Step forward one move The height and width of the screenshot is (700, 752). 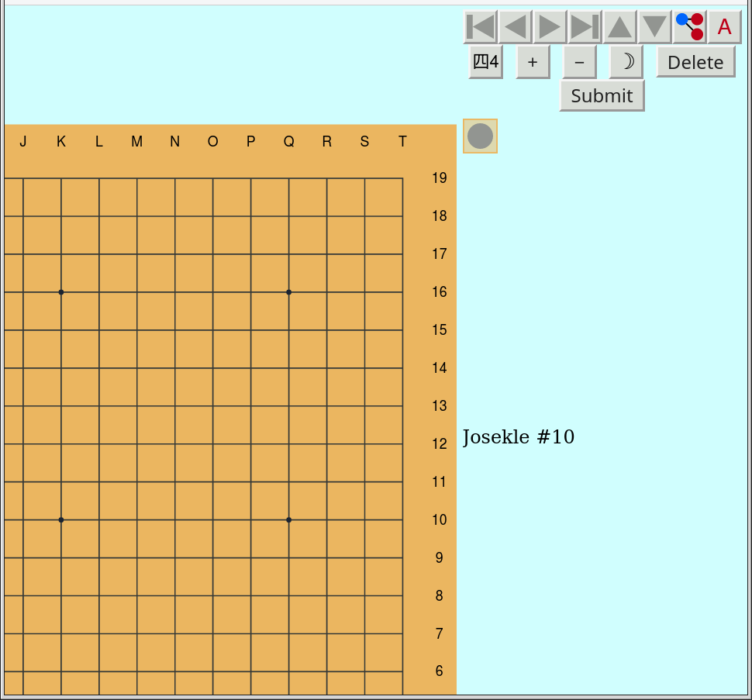click(550, 27)
